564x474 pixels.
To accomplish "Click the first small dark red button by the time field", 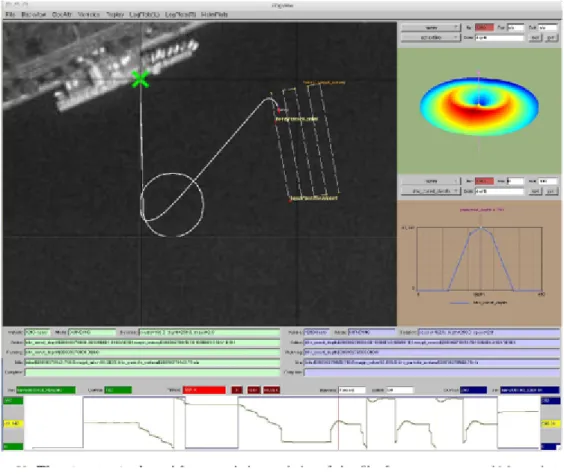I will coord(237,390).
